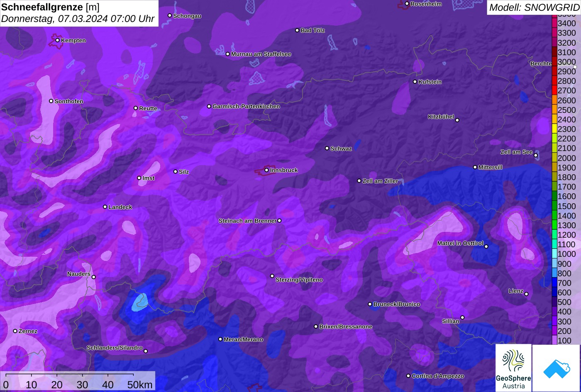Click the Zell am See marker dot

[x=536, y=156]
